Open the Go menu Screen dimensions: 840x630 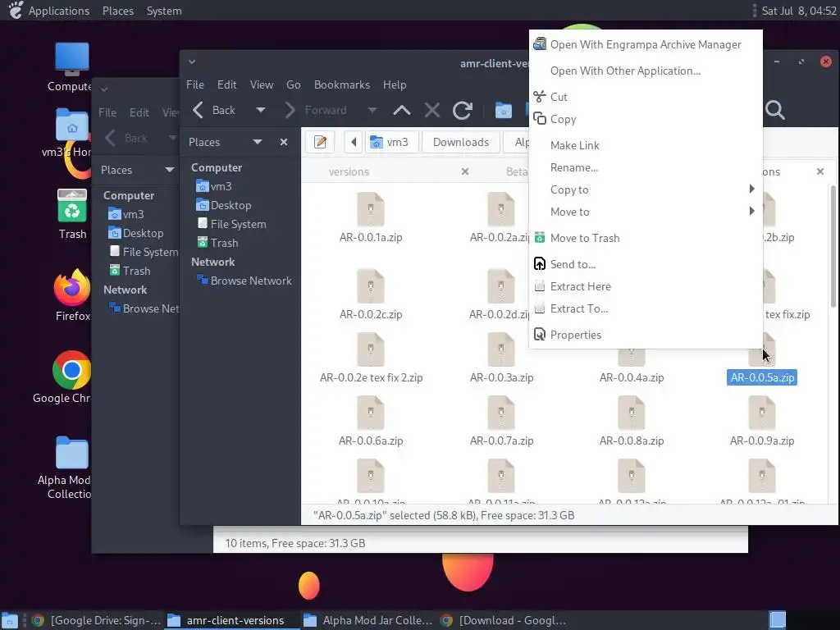pyautogui.click(x=293, y=84)
